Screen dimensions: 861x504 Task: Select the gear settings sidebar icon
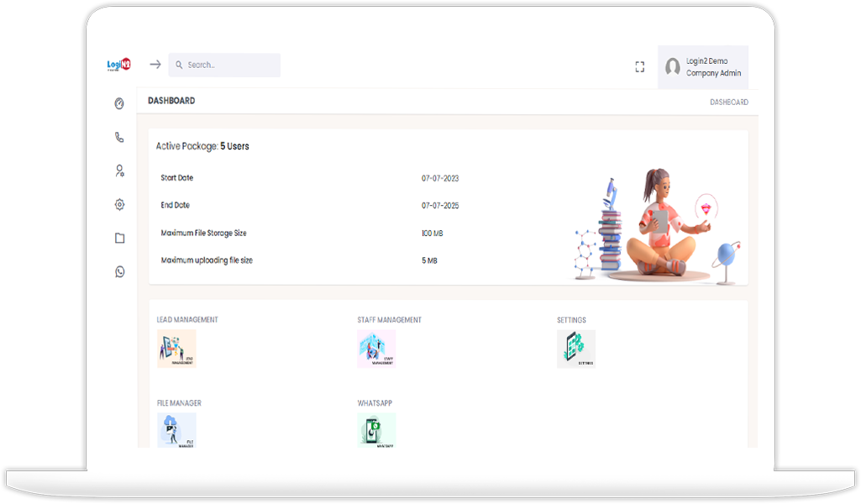[119, 205]
